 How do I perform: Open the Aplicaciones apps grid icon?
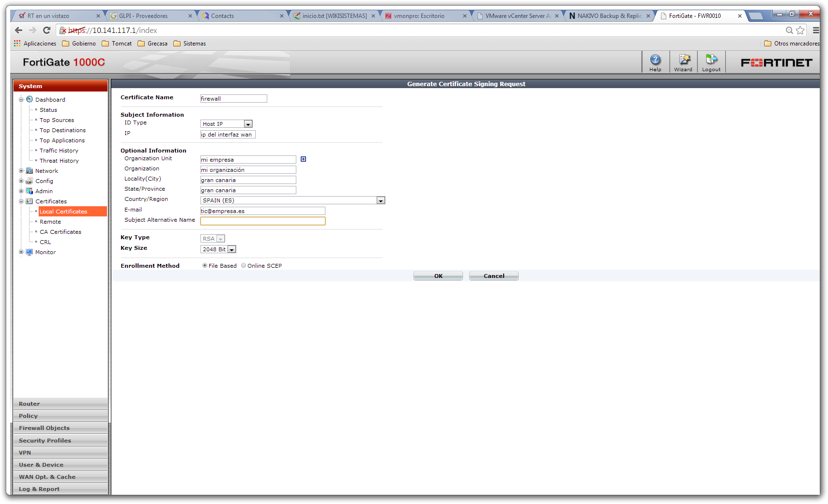point(17,44)
